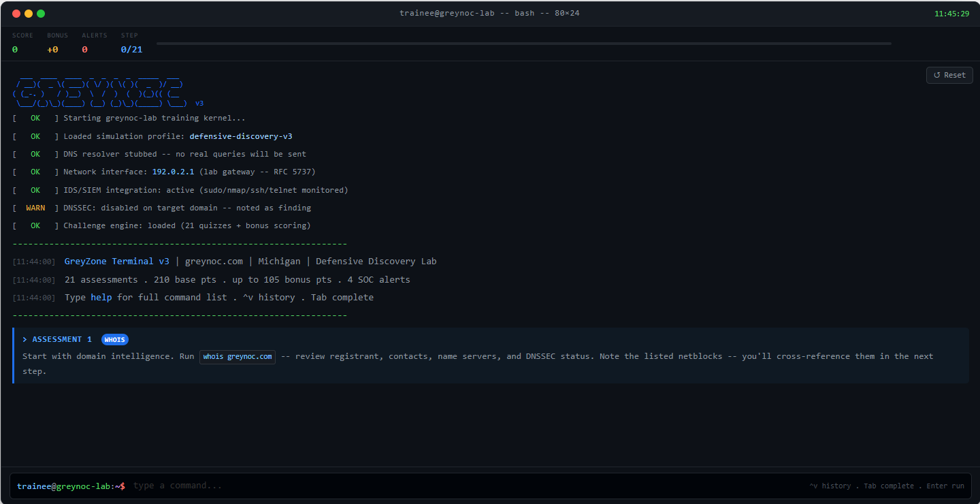Click the 'trainee@greynoc-lab:~$' prompt

pyautogui.click(x=71, y=486)
